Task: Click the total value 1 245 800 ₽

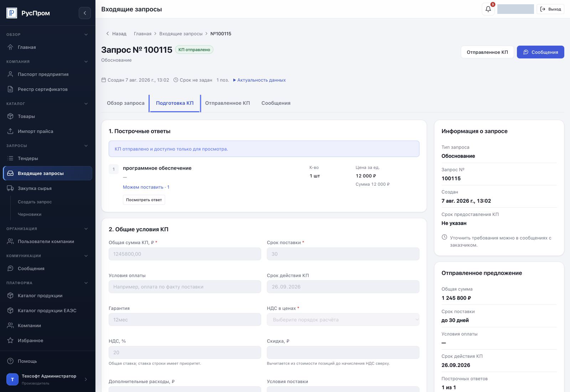Action: click(456, 298)
